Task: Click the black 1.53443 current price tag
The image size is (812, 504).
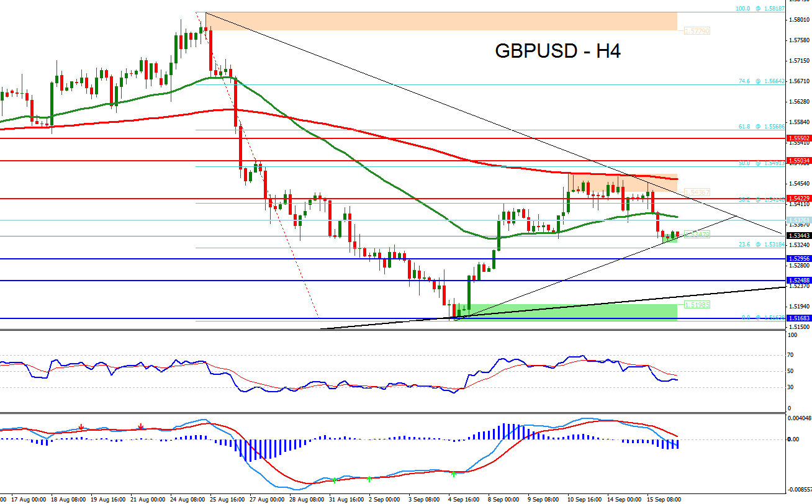Action: pos(798,236)
